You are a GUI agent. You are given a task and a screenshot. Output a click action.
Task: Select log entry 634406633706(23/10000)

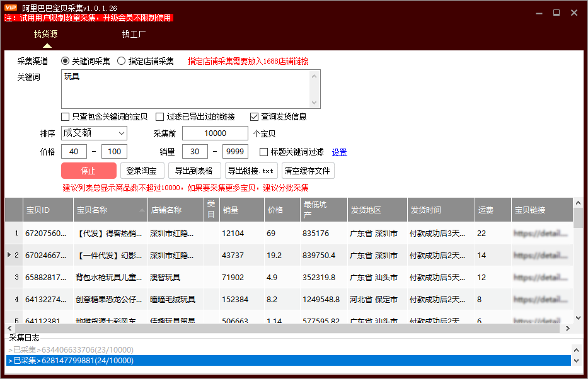point(289,350)
